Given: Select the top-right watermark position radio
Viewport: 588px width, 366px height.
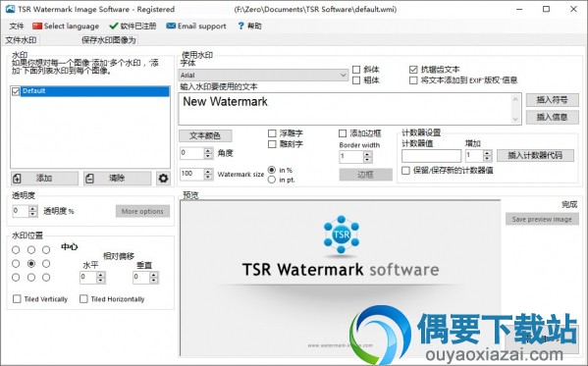Looking at the screenshot, I should [x=46, y=250].
